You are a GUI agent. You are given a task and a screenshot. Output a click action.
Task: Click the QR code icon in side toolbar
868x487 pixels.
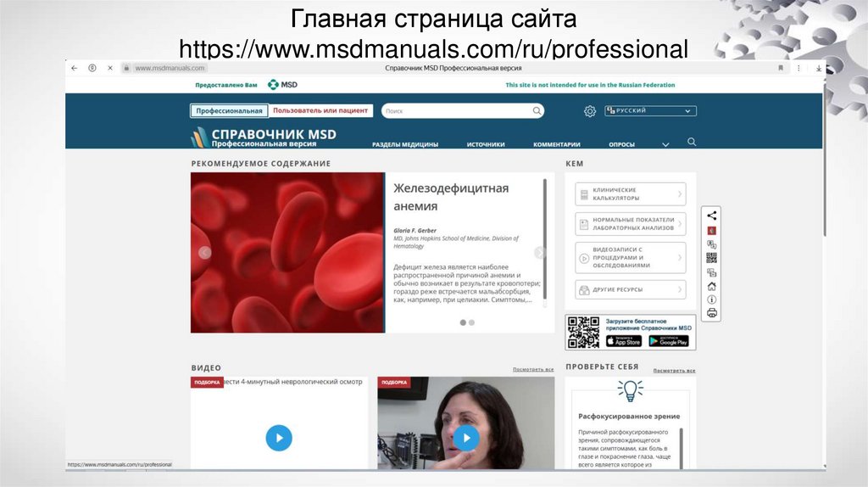(712, 258)
